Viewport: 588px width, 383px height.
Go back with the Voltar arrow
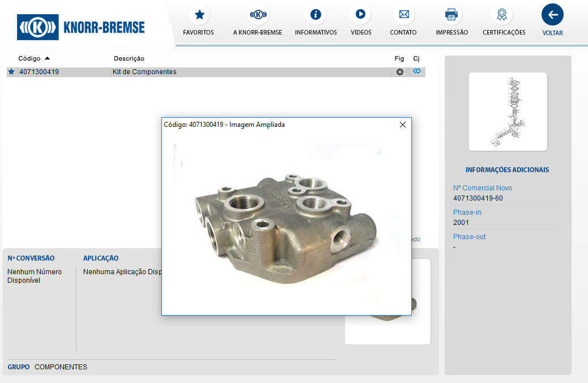[x=552, y=15]
